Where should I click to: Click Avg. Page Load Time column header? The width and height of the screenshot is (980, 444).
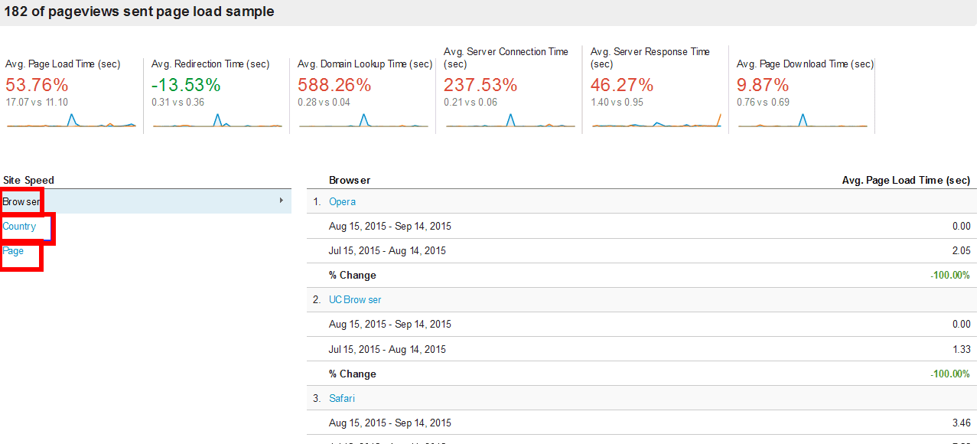pos(906,181)
